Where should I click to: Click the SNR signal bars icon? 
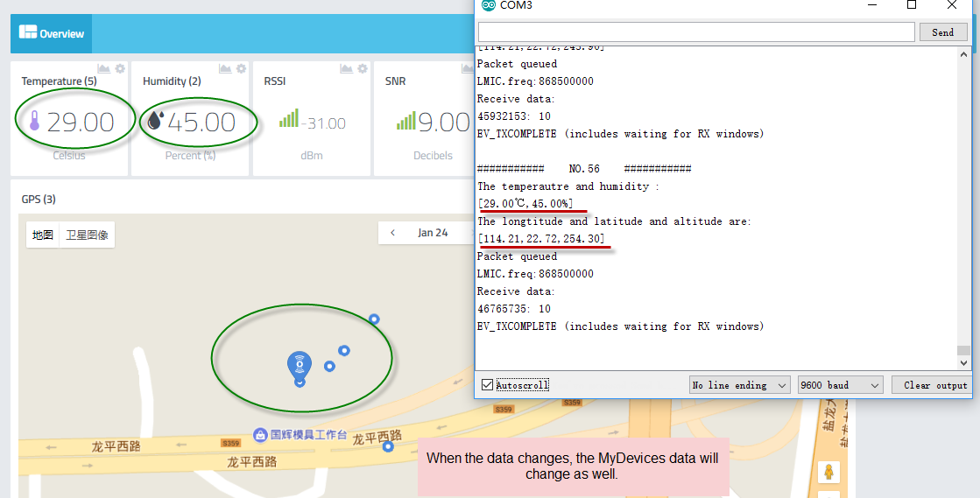406,121
